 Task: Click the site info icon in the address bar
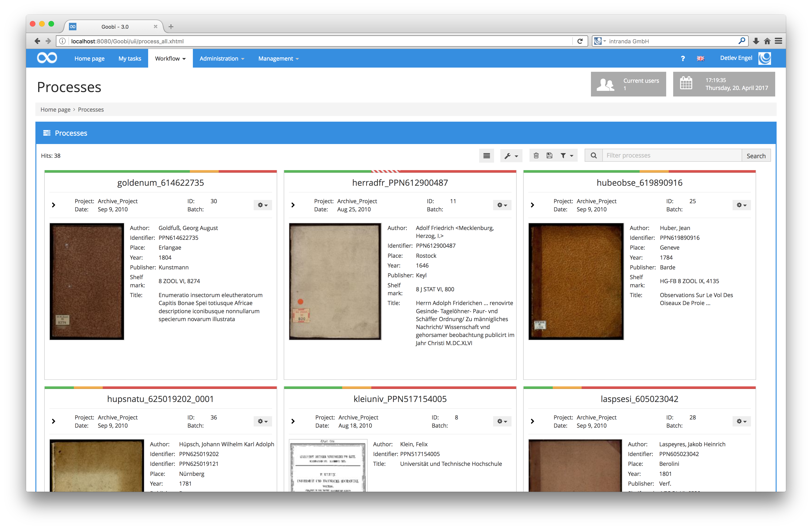coord(62,41)
